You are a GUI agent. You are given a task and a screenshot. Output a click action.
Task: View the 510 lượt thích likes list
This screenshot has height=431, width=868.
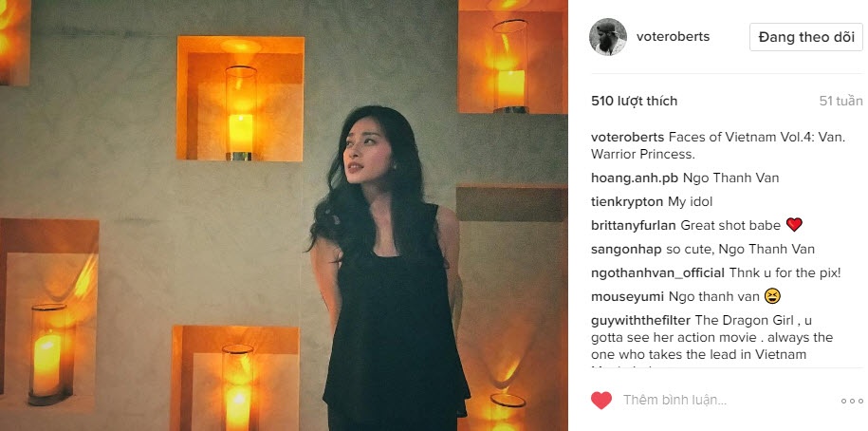pos(634,101)
